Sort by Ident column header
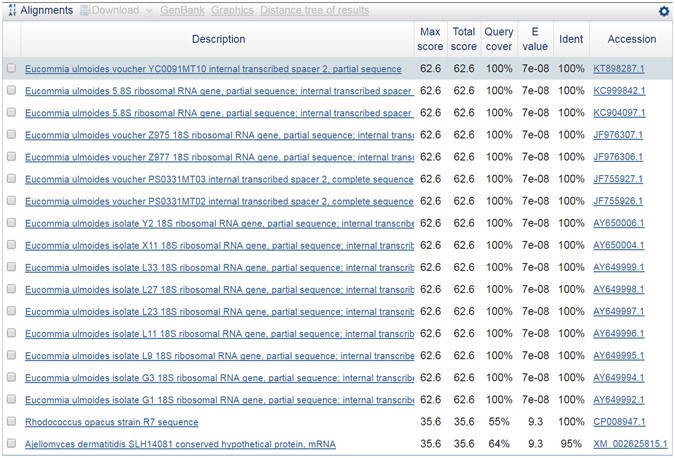This screenshot has width=675, height=458. (x=571, y=39)
